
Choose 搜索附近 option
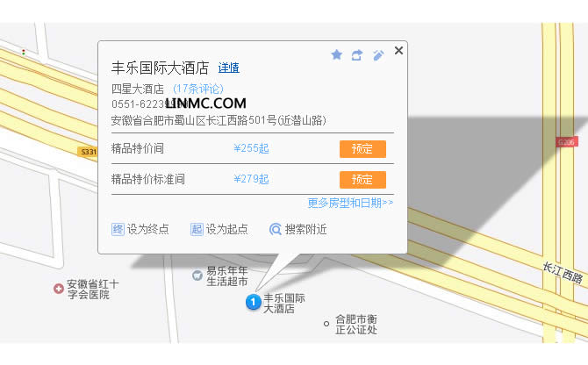click(x=306, y=229)
